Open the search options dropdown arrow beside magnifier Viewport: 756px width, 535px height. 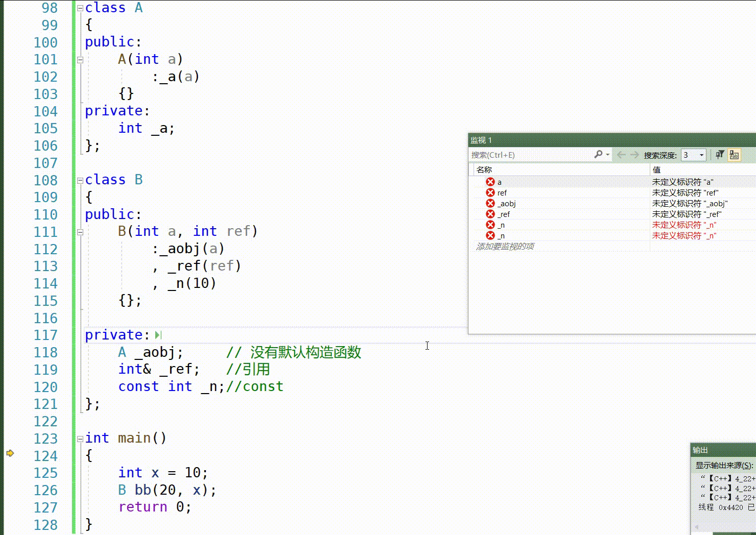608,155
